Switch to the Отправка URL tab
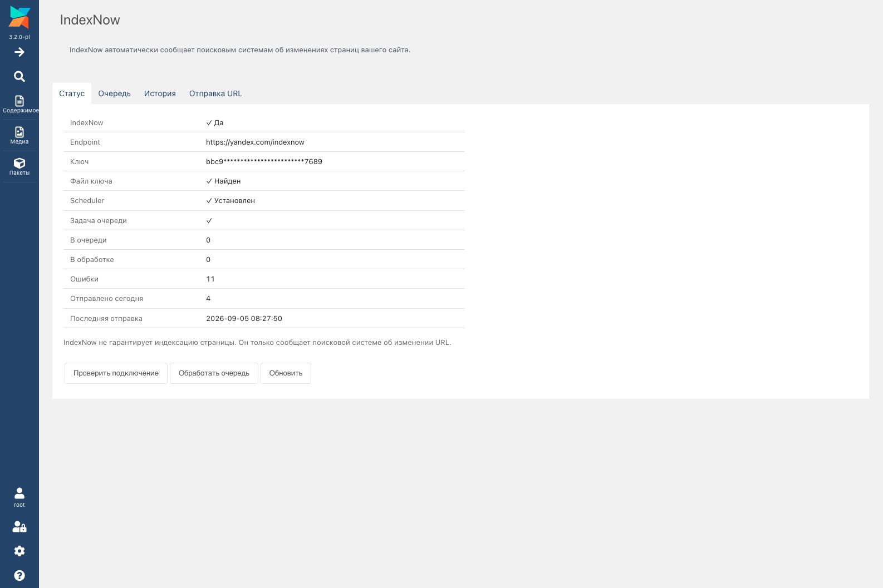 point(215,93)
